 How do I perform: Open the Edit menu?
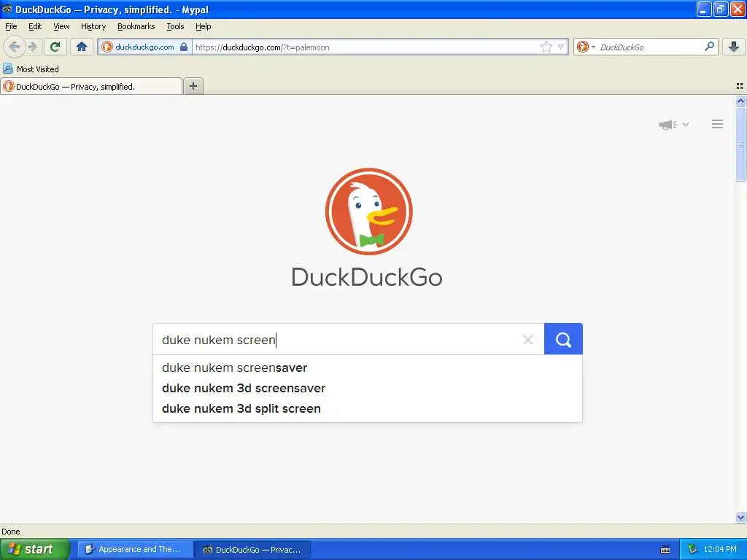click(35, 27)
